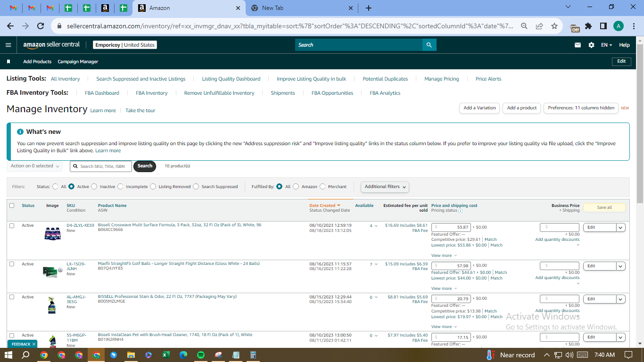Image resolution: width=644 pixels, height=362 pixels.
Task: Click the Maxfli golf balls product image
Action: 52,271
